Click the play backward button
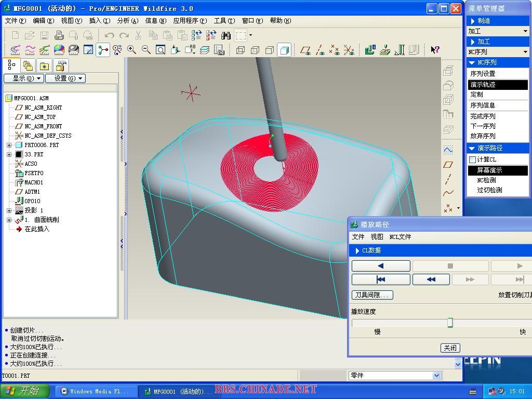 (381, 266)
